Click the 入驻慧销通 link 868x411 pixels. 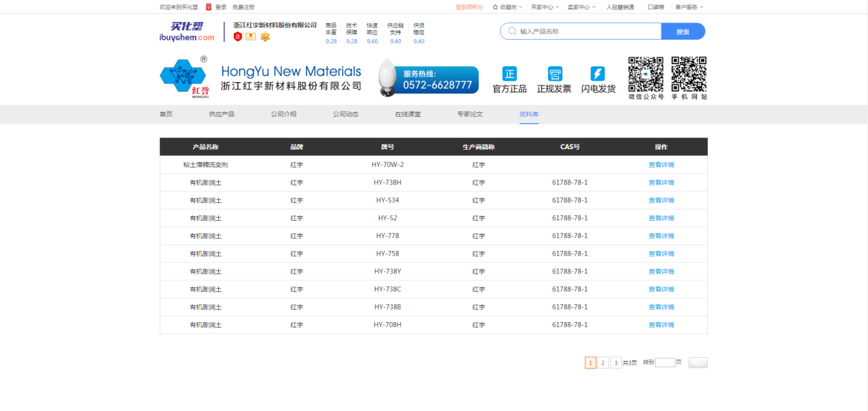tap(620, 7)
